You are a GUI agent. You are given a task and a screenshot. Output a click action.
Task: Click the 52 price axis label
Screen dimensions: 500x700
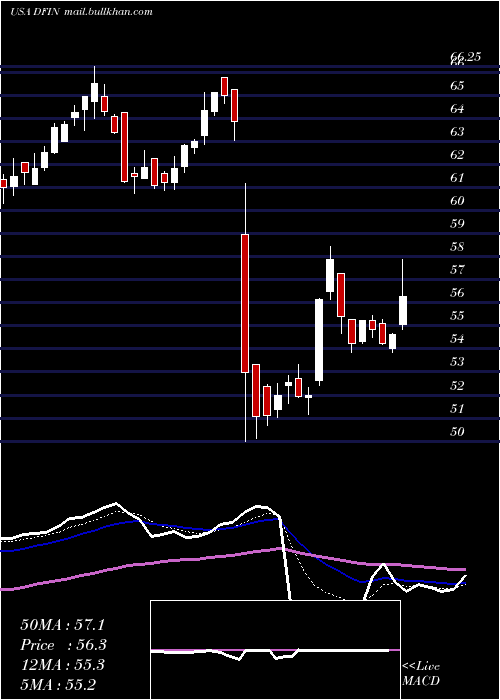457,386
